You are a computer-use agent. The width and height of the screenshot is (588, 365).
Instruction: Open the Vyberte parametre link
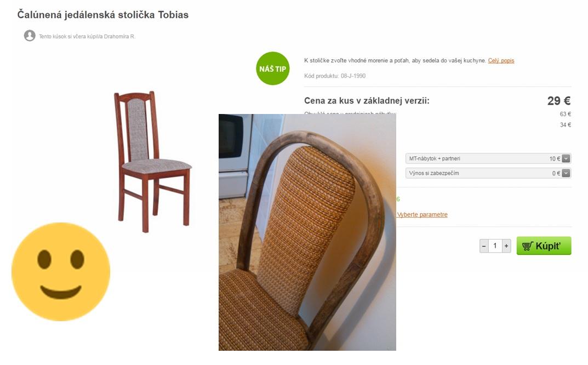[x=423, y=215]
